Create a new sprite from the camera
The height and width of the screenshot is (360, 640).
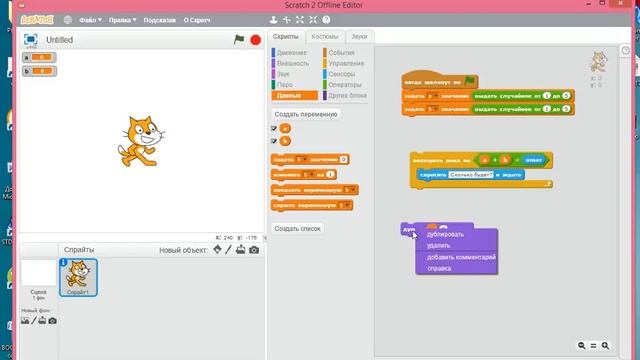coord(254,250)
